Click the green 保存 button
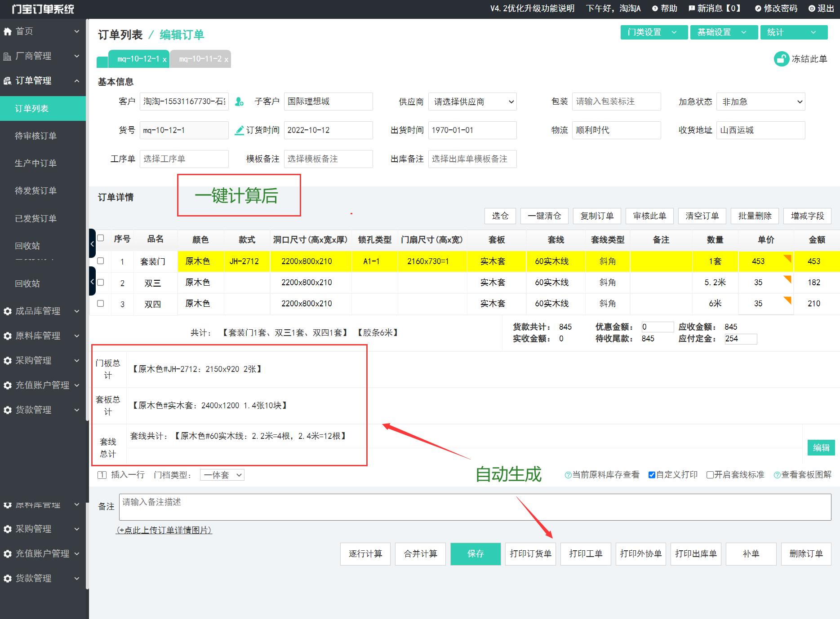 [x=476, y=554]
